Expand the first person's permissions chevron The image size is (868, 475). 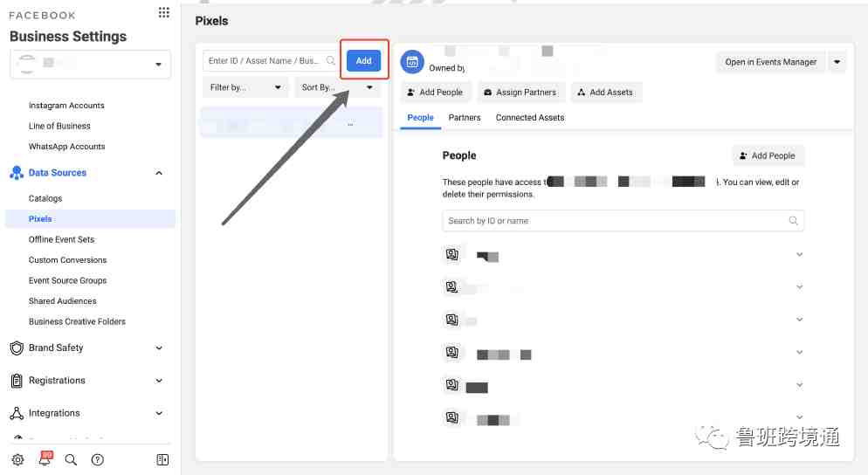point(799,254)
